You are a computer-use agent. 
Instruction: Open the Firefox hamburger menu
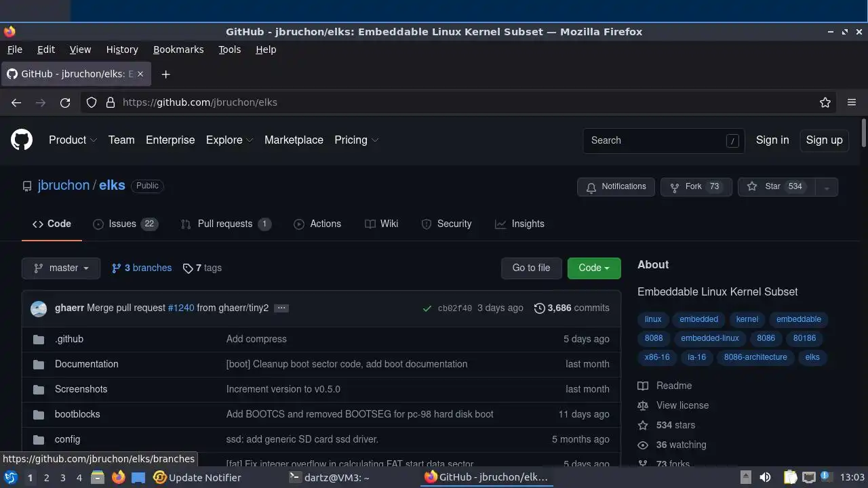852,102
